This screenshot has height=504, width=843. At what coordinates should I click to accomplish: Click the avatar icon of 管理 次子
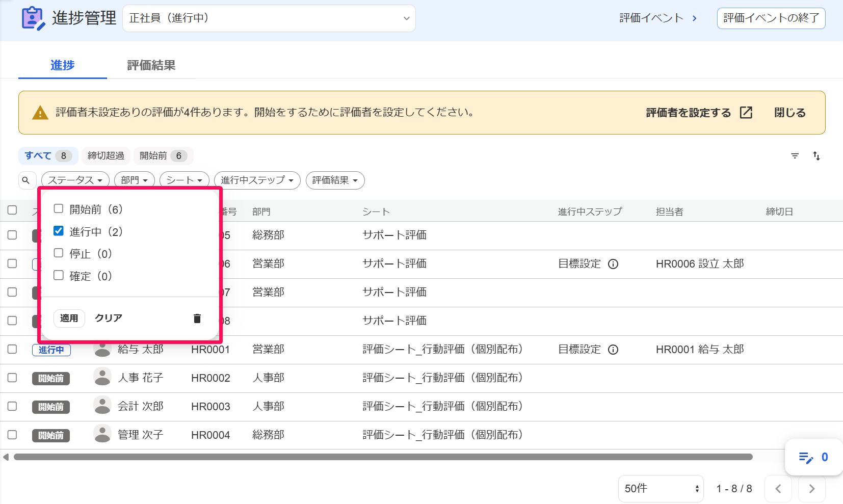coord(102,434)
